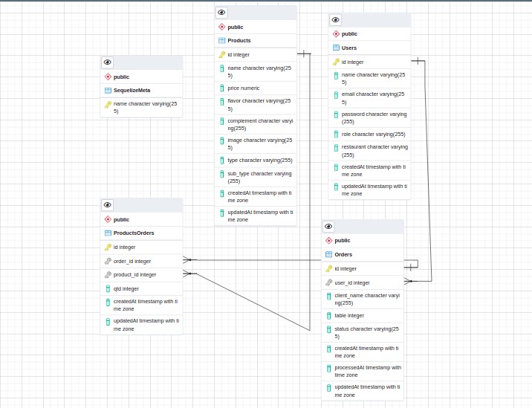The width and height of the screenshot is (532, 408).
Task: Click 'order_id integer' column text
Action: tap(132, 261)
